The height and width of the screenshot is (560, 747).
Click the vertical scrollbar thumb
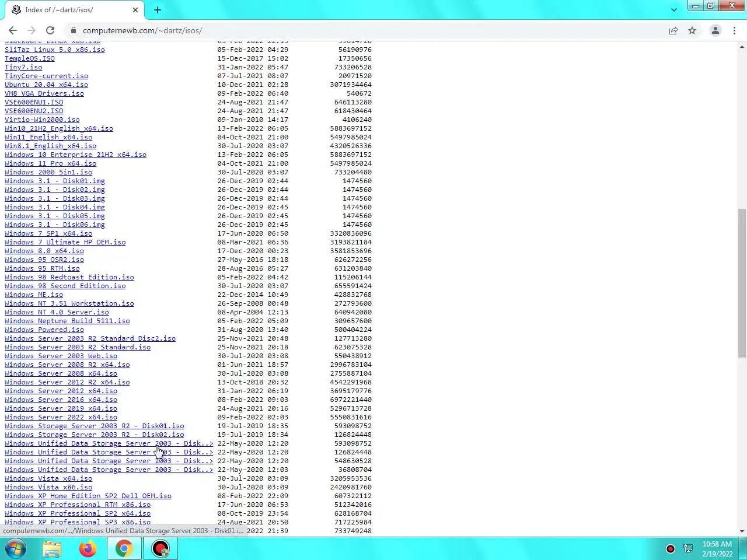(742, 283)
